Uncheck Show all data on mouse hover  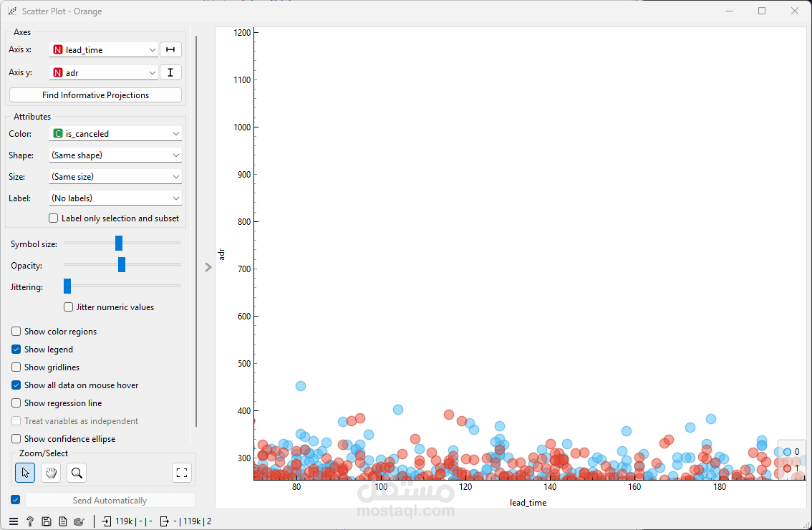click(16, 385)
